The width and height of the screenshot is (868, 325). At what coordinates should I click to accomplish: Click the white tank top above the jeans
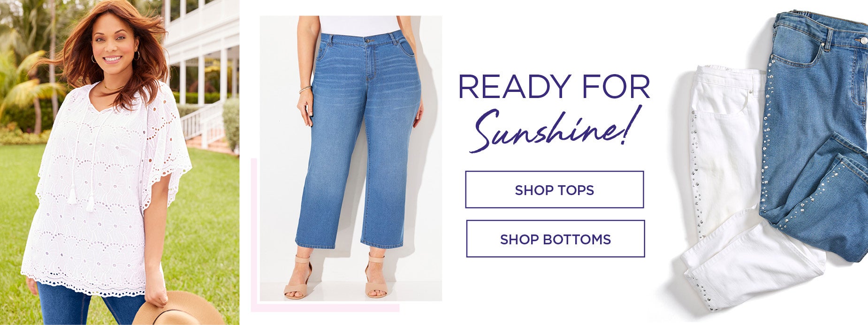(x=358, y=24)
